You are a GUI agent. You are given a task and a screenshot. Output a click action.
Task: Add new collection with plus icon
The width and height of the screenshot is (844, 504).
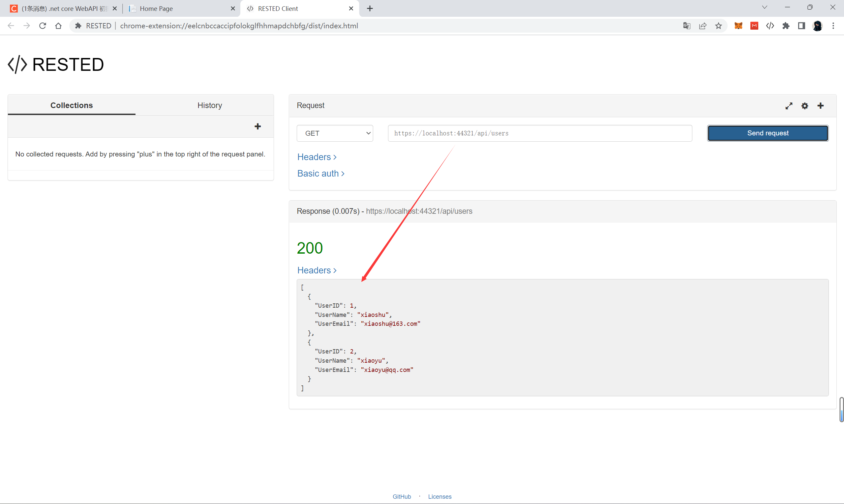(x=258, y=126)
